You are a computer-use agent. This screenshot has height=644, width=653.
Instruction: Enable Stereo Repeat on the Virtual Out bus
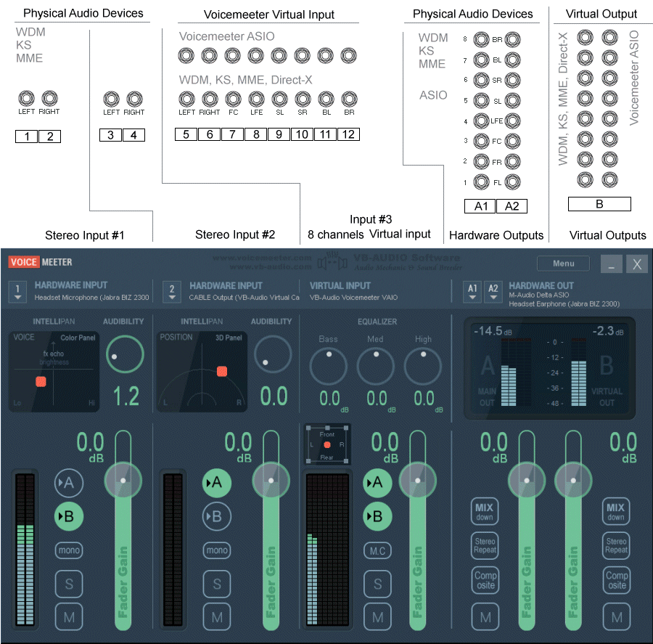coord(615,545)
